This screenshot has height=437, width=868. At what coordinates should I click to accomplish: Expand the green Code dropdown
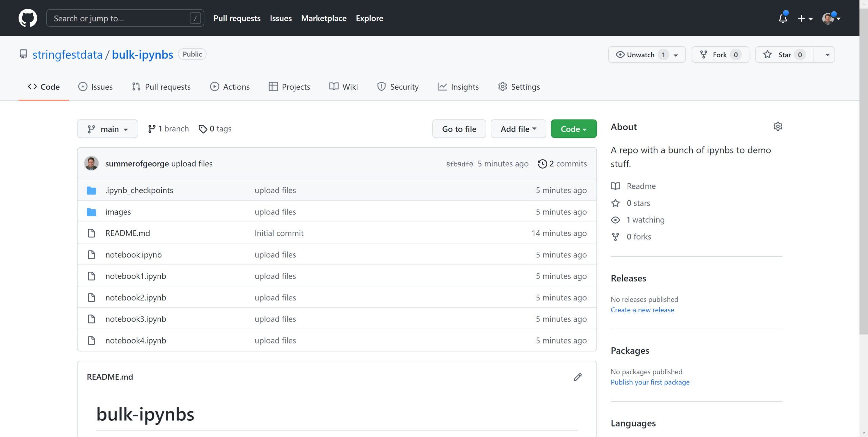[x=573, y=129]
